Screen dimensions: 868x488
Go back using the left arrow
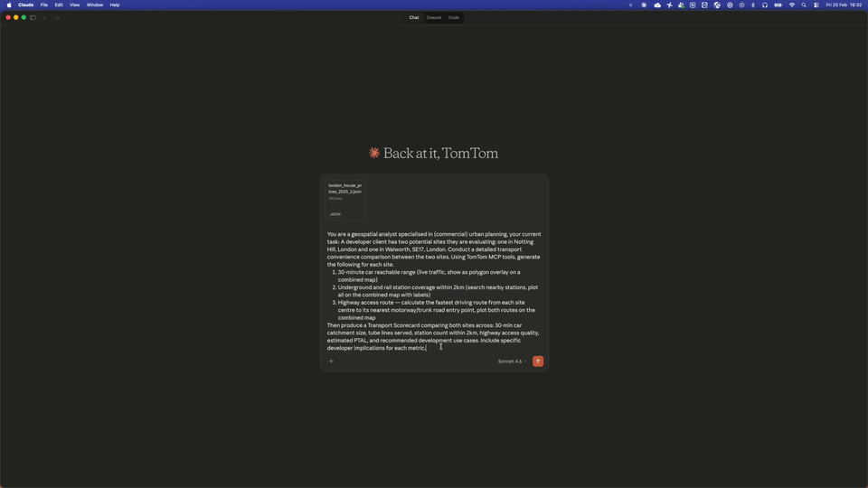[x=44, y=17]
